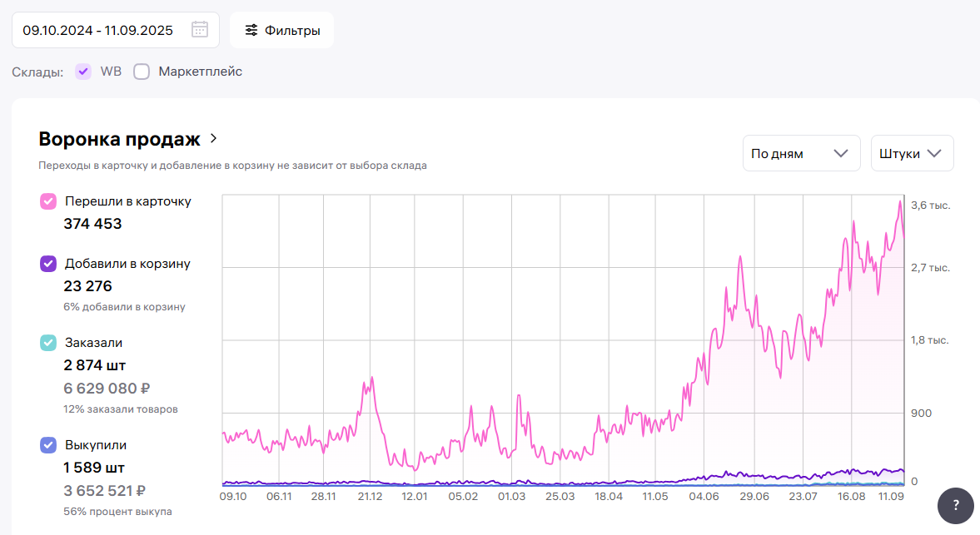Viewport: 980px width, 535px height.
Task: Click the arrow beside Воронка продаж
Action: pyautogui.click(x=213, y=138)
